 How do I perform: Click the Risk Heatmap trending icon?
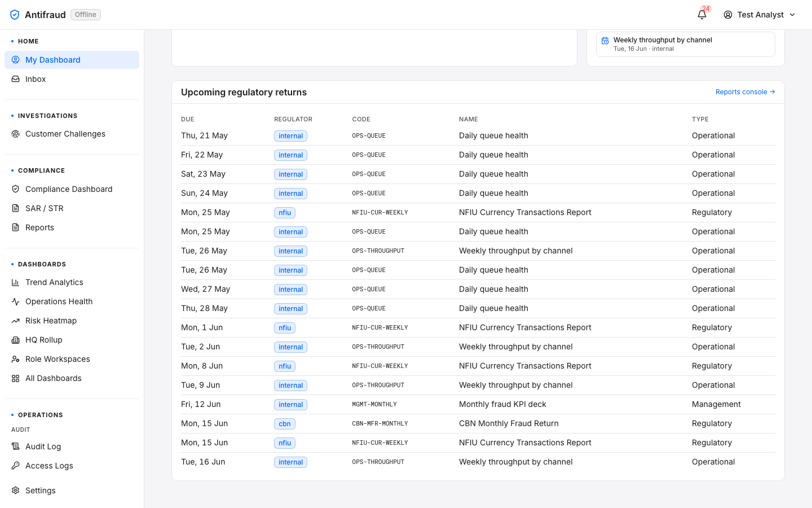pyautogui.click(x=16, y=321)
